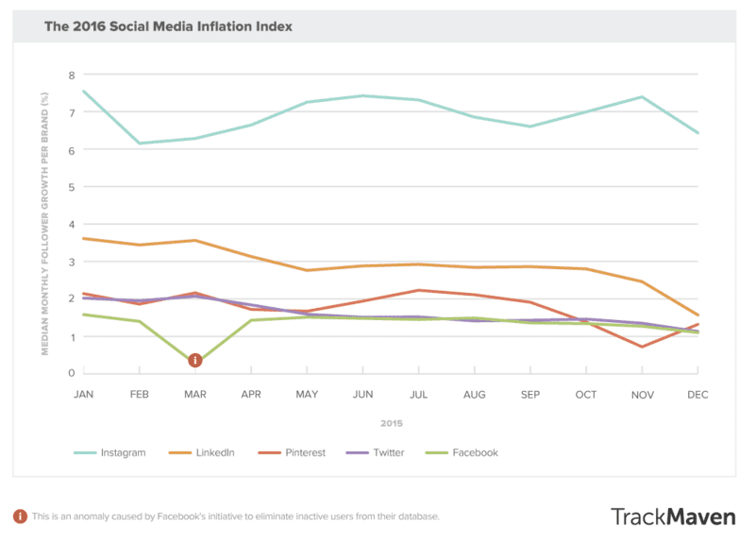Image resolution: width=756 pixels, height=544 pixels.
Task: Click the 0 value on the y-axis
Action: pos(71,373)
